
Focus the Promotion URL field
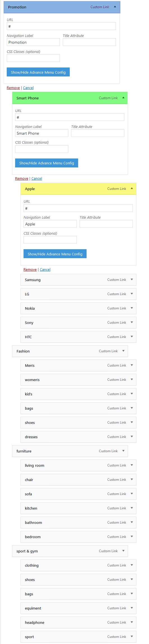click(x=61, y=26)
